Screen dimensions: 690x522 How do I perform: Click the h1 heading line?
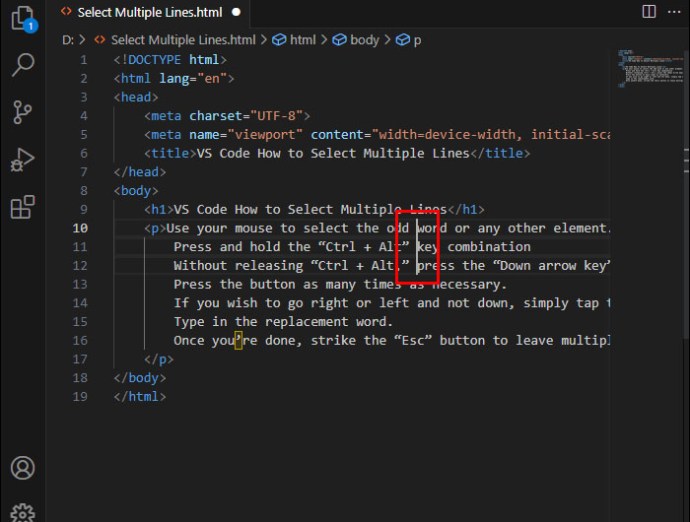314,209
